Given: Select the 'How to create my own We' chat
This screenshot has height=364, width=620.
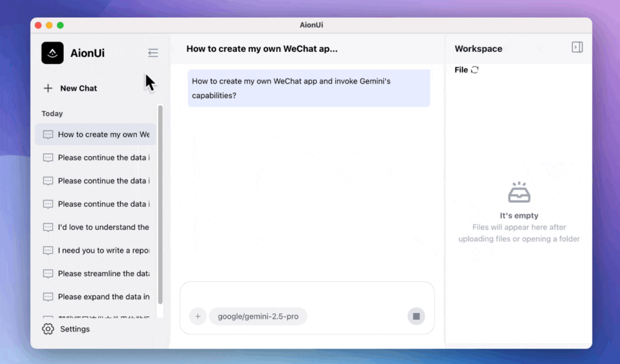Looking at the screenshot, I should [x=103, y=134].
